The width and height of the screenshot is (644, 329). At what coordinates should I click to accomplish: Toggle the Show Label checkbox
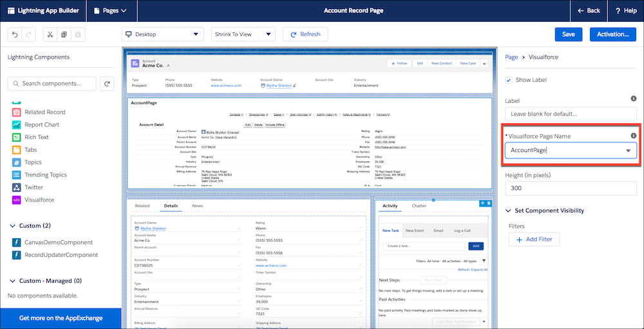[509, 80]
